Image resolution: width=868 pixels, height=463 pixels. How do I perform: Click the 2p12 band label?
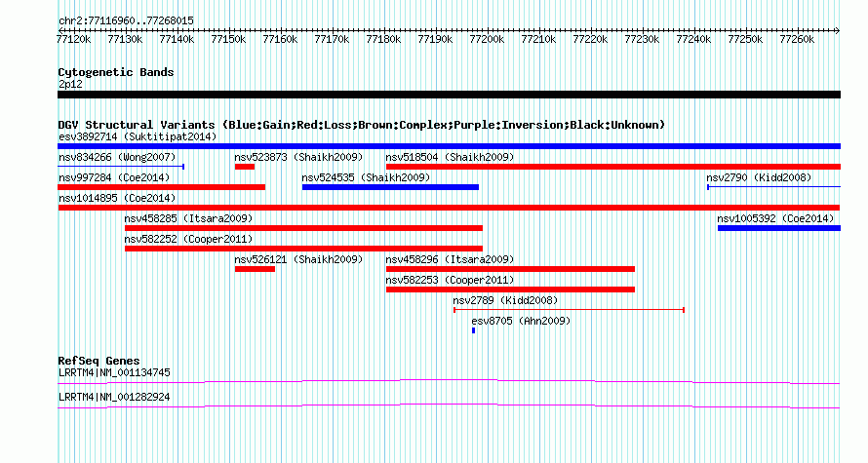click(70, 84)
